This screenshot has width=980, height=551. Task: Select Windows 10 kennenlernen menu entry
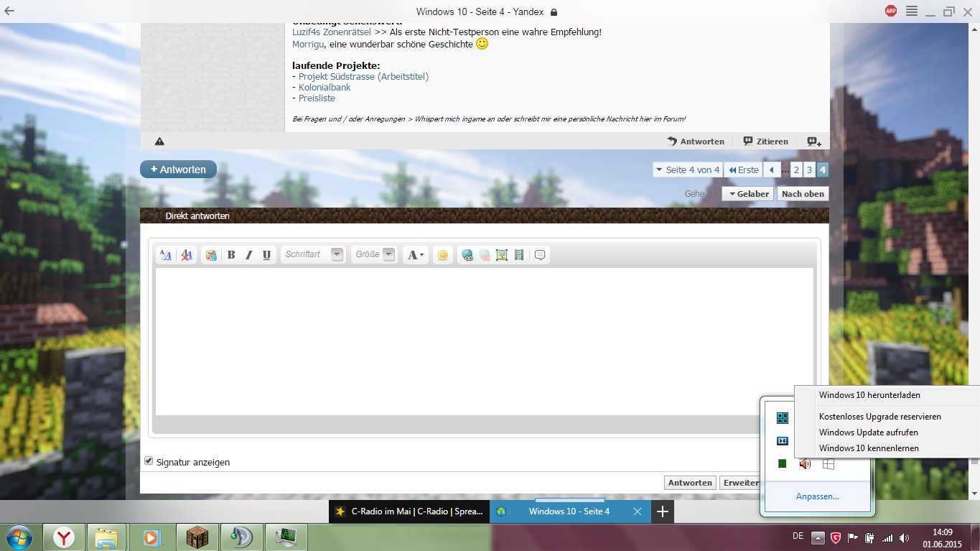pos(887,448)
